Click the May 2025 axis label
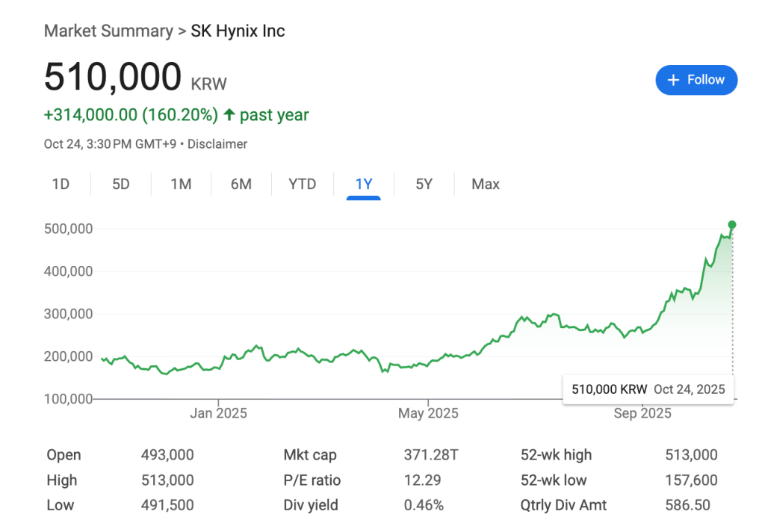Image resolution: width=765 pixels, height=532 pixels. click(427, 412)
